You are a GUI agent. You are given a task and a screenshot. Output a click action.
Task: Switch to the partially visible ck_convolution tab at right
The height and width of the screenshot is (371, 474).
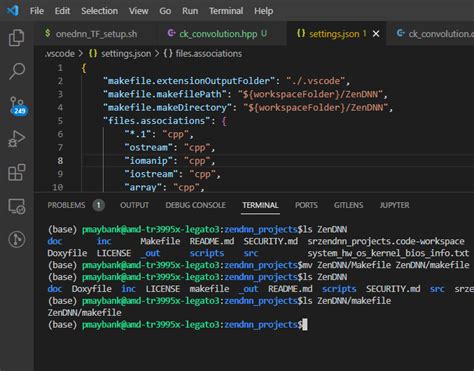(x=431, y=34)
